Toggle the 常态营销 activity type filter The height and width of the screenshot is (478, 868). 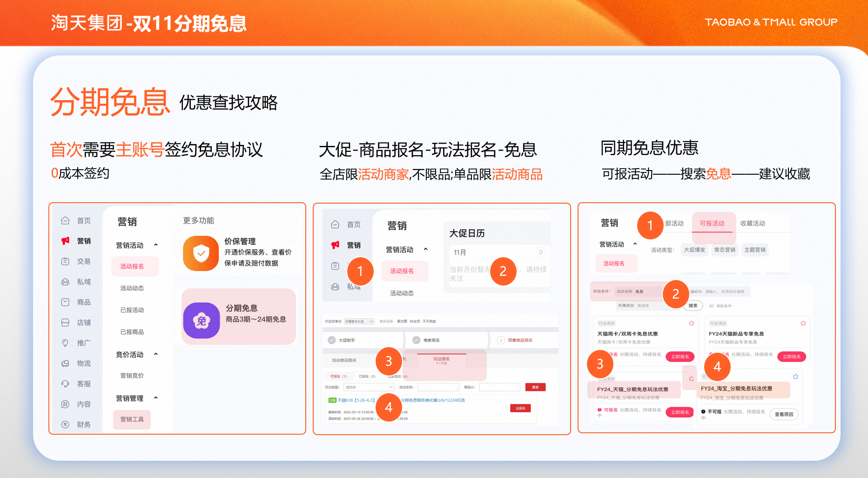click(x=725, y=250)
